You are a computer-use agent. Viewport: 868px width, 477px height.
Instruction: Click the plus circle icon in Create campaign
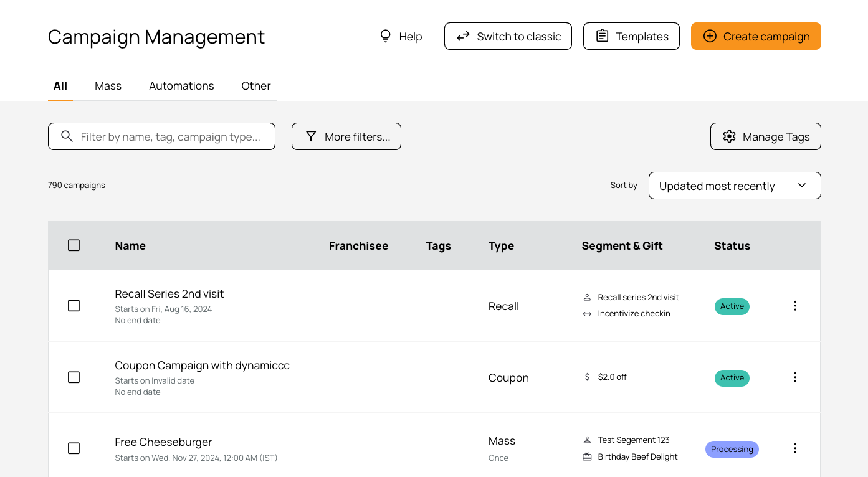click(x=710, y=36)
